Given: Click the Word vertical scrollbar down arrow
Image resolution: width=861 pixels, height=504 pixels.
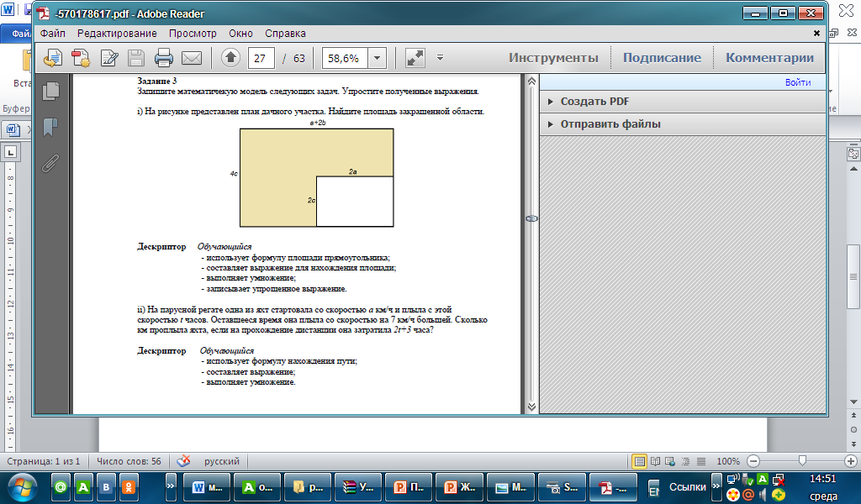Looking at the screenshot, I should coord(853,402).
